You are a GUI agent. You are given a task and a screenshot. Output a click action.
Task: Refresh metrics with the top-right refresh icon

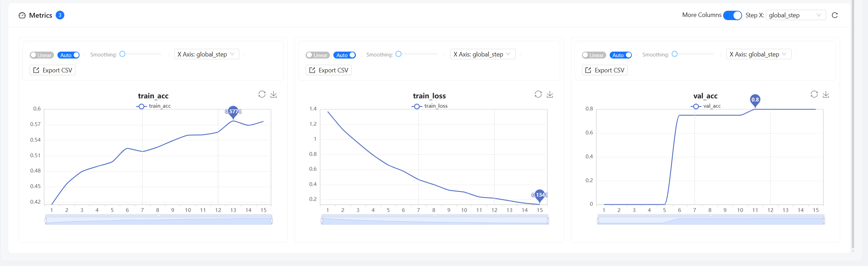click(x=835, y=15)
